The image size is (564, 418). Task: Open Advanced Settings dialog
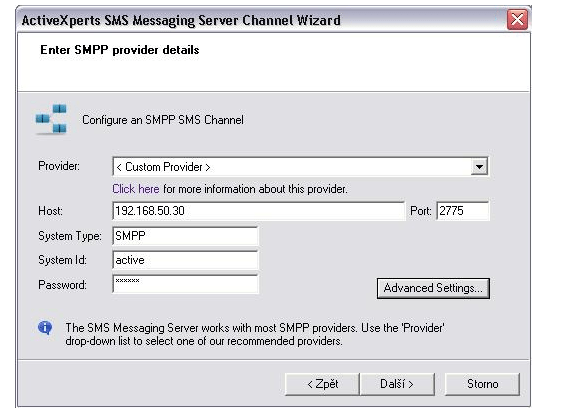pos(433,288)
